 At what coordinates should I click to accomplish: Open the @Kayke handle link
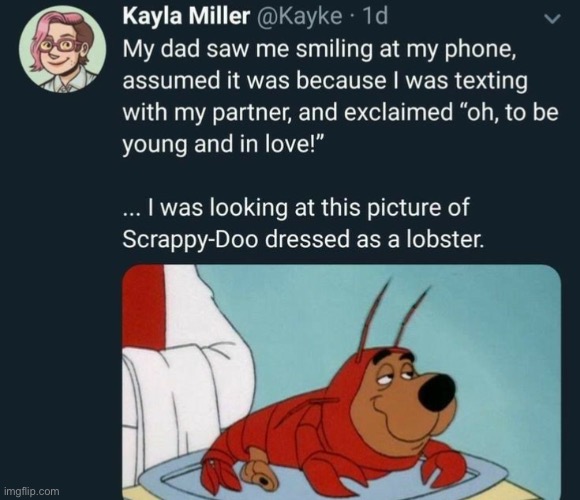point(297,17)
